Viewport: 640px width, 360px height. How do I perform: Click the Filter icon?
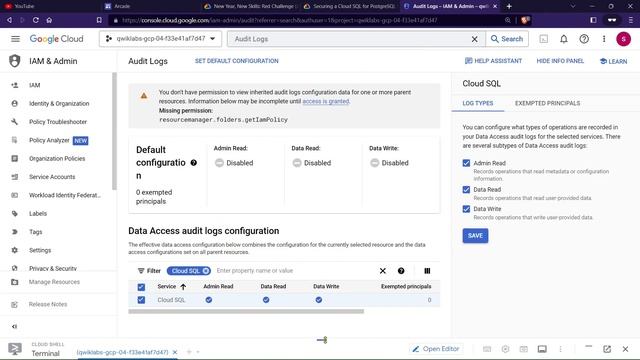pyautogui.click(x=141, y=271)
